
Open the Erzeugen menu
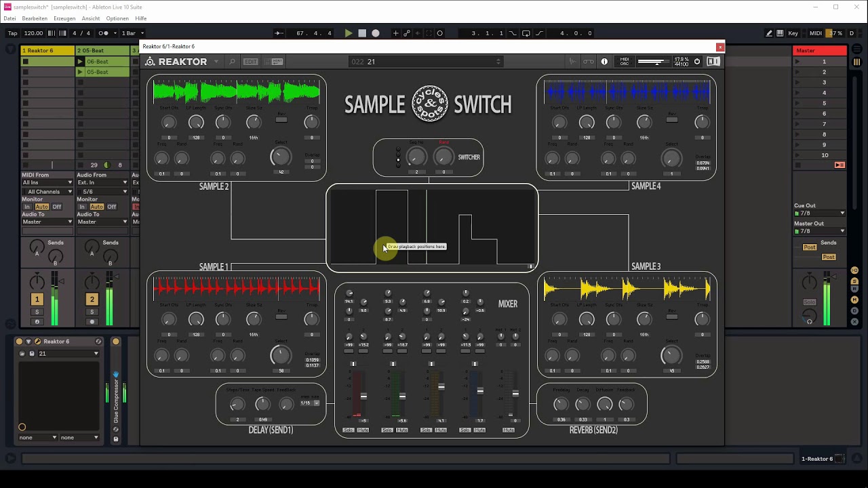[64, 18]
